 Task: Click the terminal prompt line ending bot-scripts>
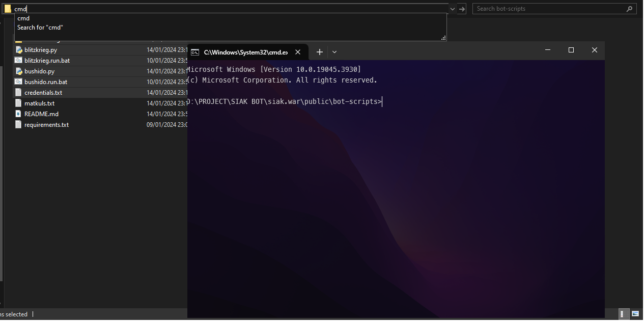(285, 101)
